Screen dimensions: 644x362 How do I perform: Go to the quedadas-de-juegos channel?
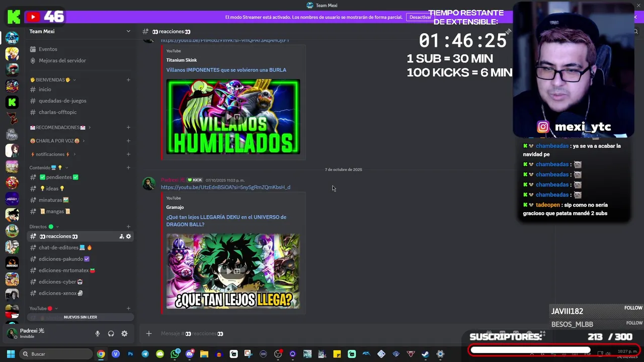click(80, 101)
